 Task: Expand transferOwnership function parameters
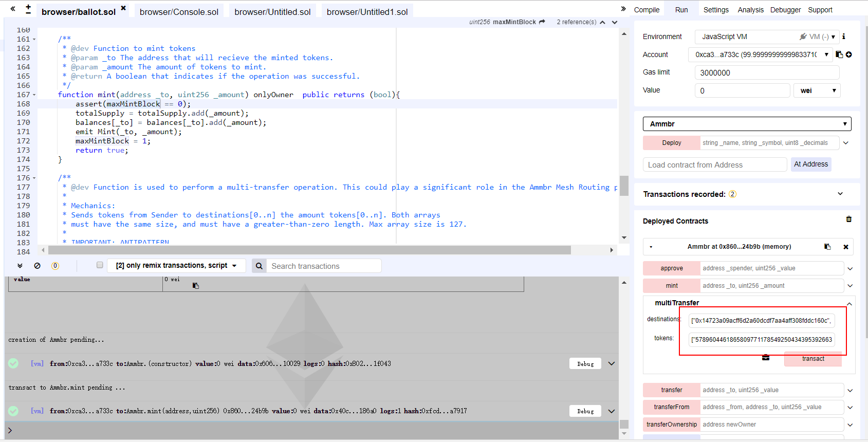(850, 425)
